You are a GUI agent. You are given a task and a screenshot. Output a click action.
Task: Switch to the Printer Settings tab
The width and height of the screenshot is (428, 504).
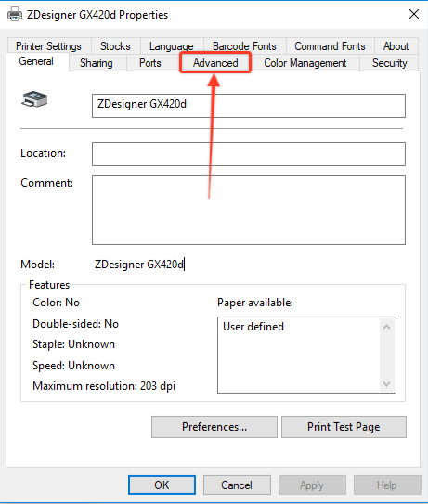point(48,46)
